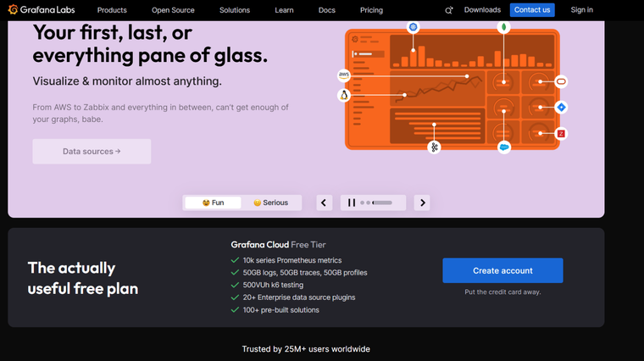This screenshot has width=644, height=361.
Task: Click the Grafana Labs logo
Action: click(42, 9)
